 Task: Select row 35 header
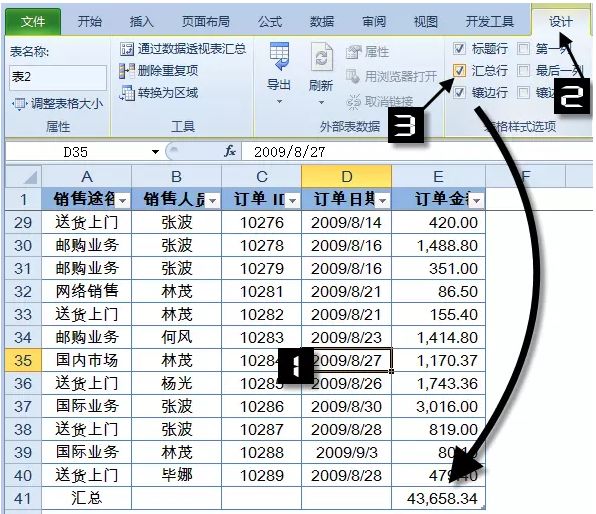point(23,360)
